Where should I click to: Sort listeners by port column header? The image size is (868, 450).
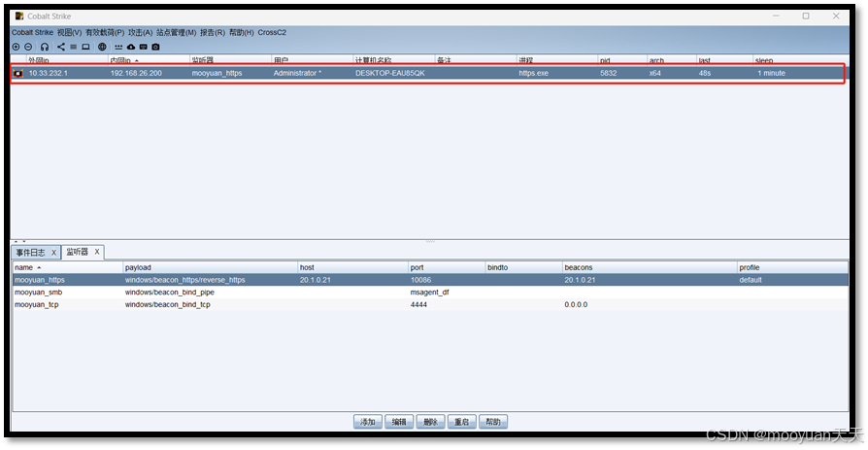447,267
